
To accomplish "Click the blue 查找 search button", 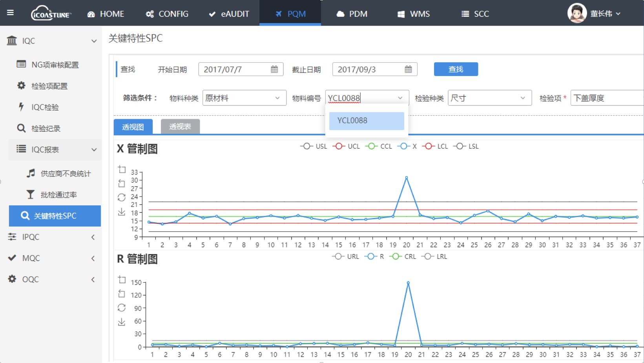I will pos(456,69).
